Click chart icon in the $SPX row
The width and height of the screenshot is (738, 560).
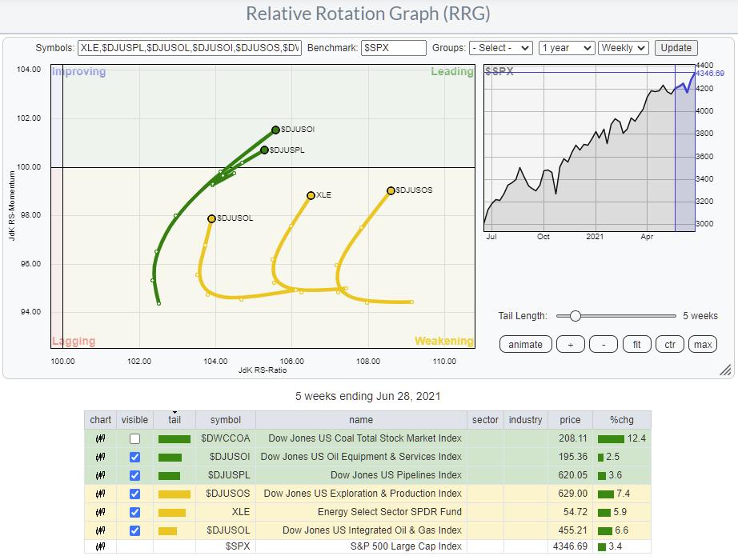click(101, 547)
